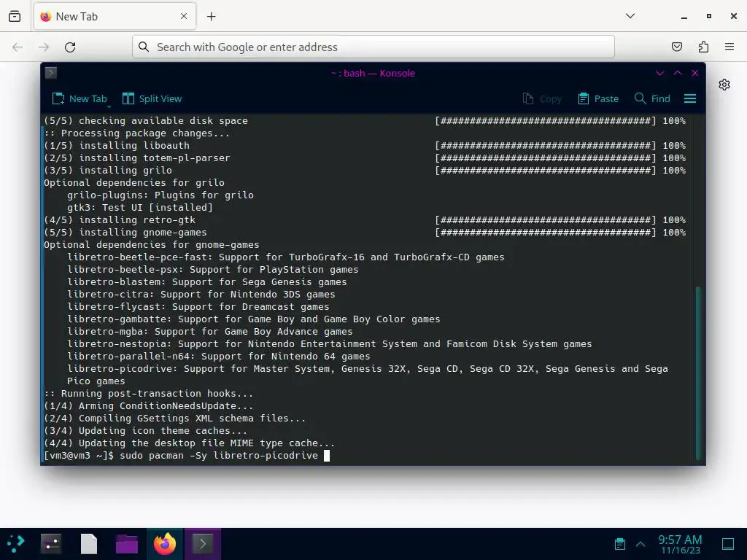
Task: Open Firefox recent browsing view icon
Action: point(15,16)
